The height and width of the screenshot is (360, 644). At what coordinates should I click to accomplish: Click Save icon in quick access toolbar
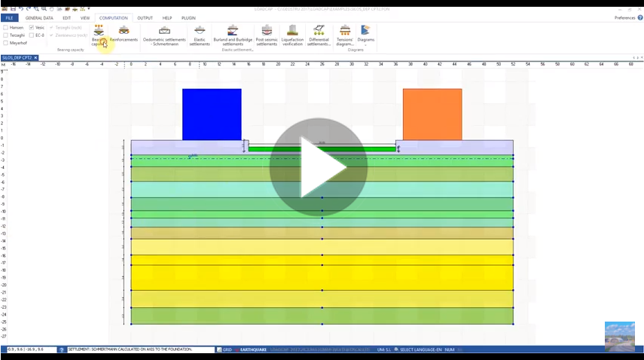click(x=13, y=8)
